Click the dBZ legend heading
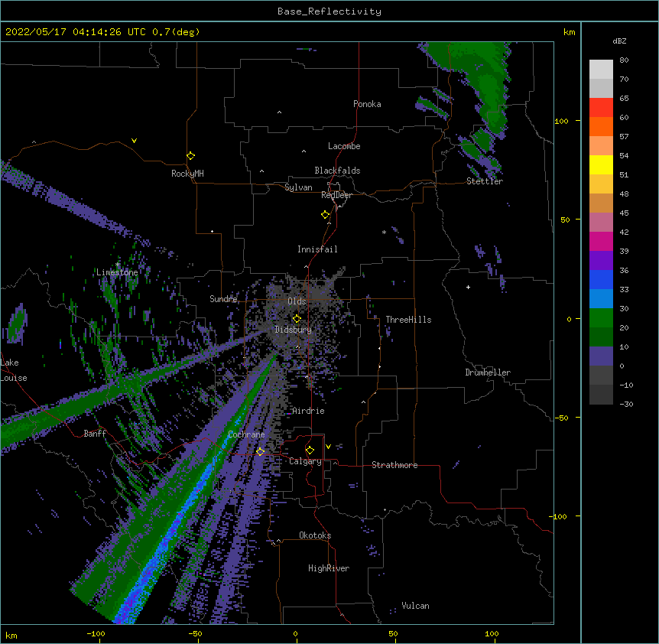 (x=619, y=41)
